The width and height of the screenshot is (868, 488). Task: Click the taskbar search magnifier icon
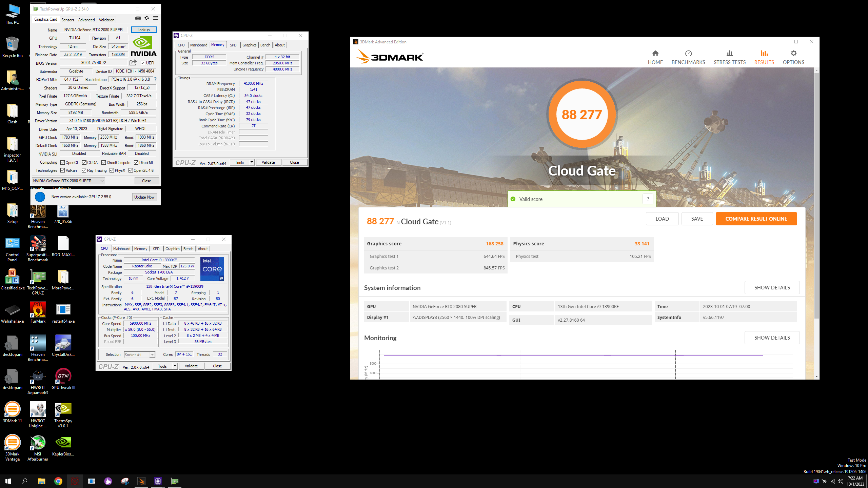coord(24,481)
